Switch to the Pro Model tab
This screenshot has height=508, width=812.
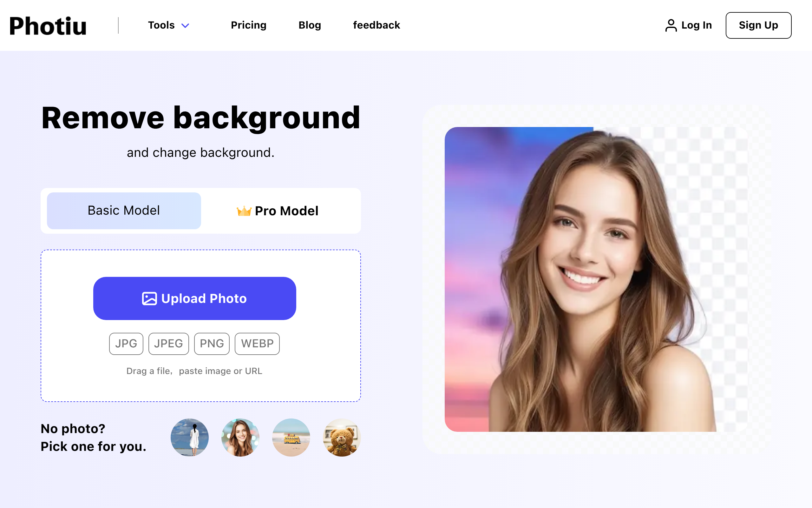pyautogui.click(x=278, y=211)
